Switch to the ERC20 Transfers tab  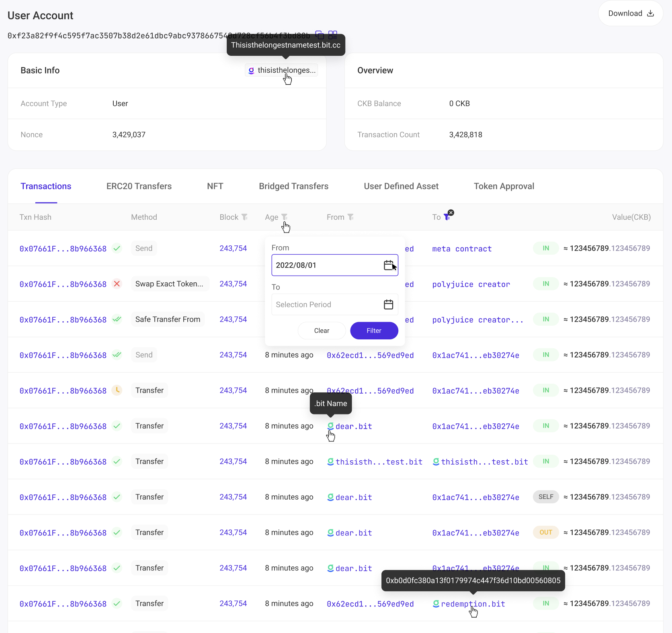pos(139,186)
